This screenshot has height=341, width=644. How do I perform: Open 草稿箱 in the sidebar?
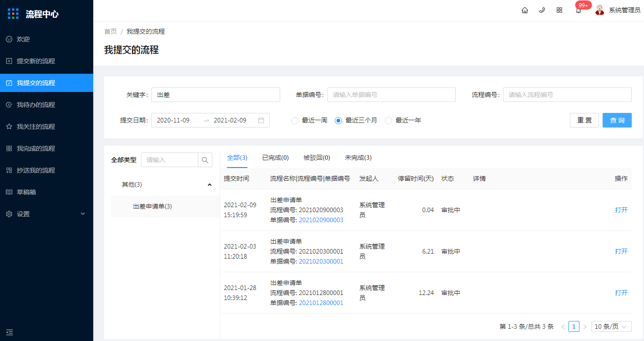46,192
